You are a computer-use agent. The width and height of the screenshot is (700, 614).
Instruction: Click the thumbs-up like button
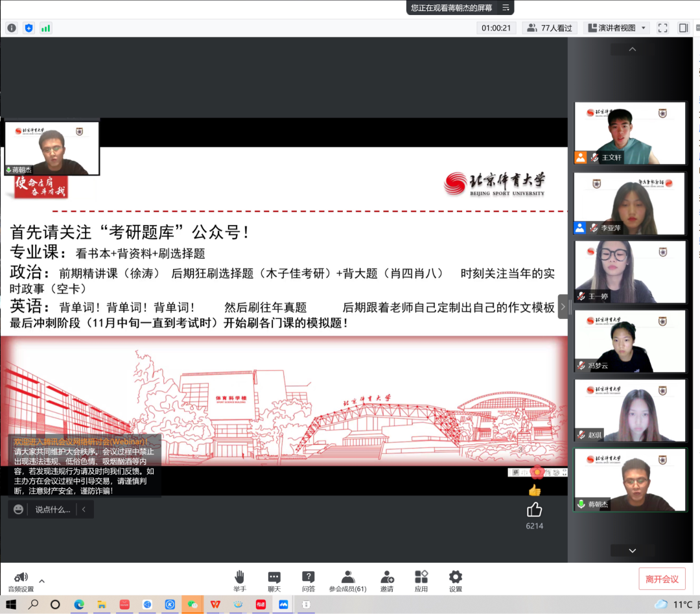(x=534, y=510)
